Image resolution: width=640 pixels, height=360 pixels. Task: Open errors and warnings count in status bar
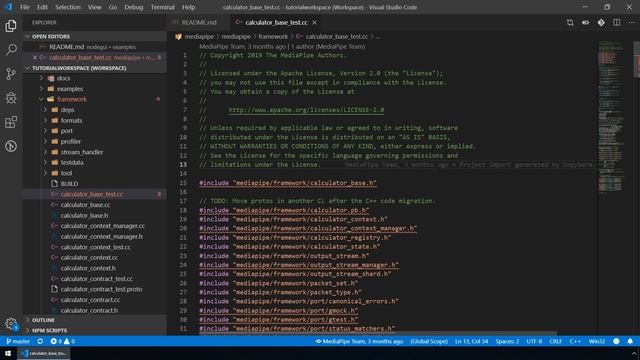tap(62, 341)
